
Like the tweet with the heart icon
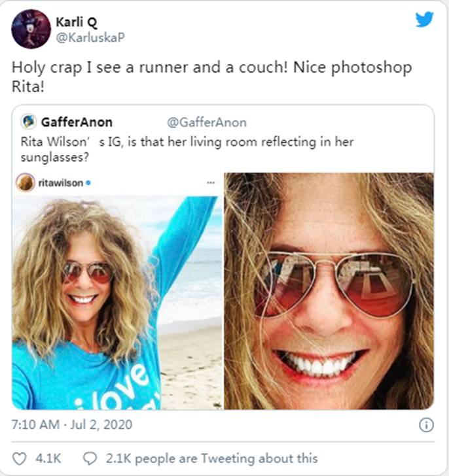pyautogui.click(x=20, y=458)
